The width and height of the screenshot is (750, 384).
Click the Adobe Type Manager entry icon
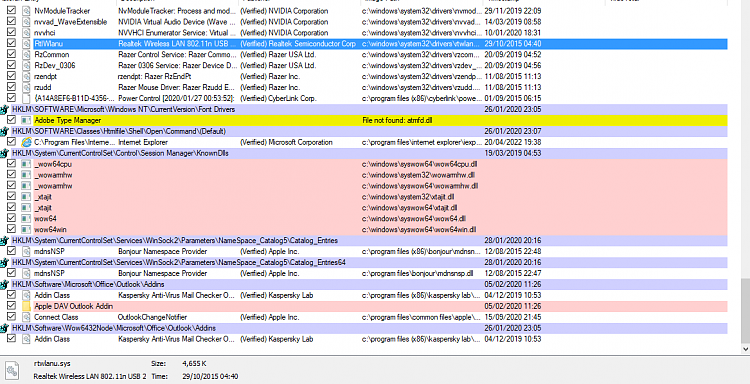26,120
